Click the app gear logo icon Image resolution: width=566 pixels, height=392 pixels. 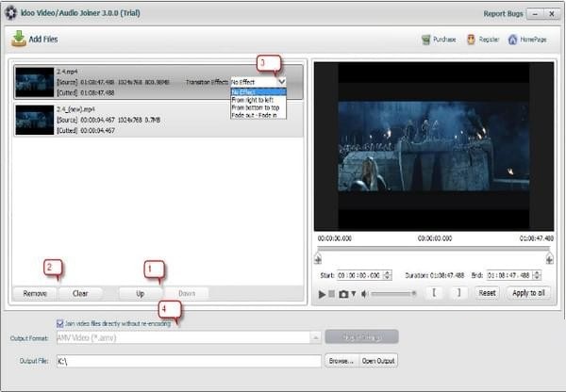[x=10, y=13]
